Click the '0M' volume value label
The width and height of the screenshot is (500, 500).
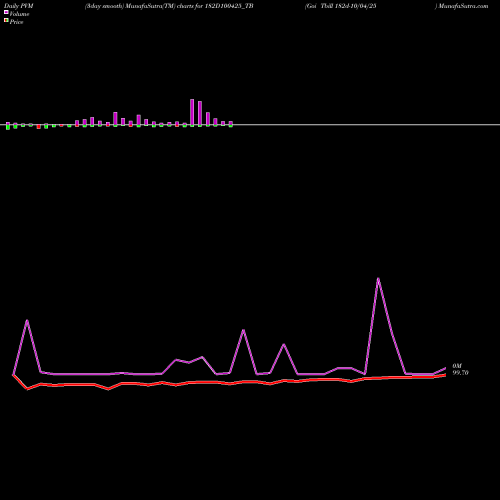[457, 366]
